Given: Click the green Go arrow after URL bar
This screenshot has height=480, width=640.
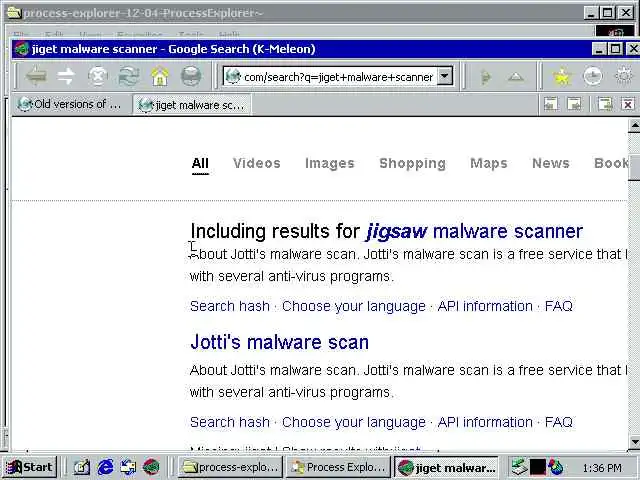Looking at the screenshot, I should [x=485, y=76].
